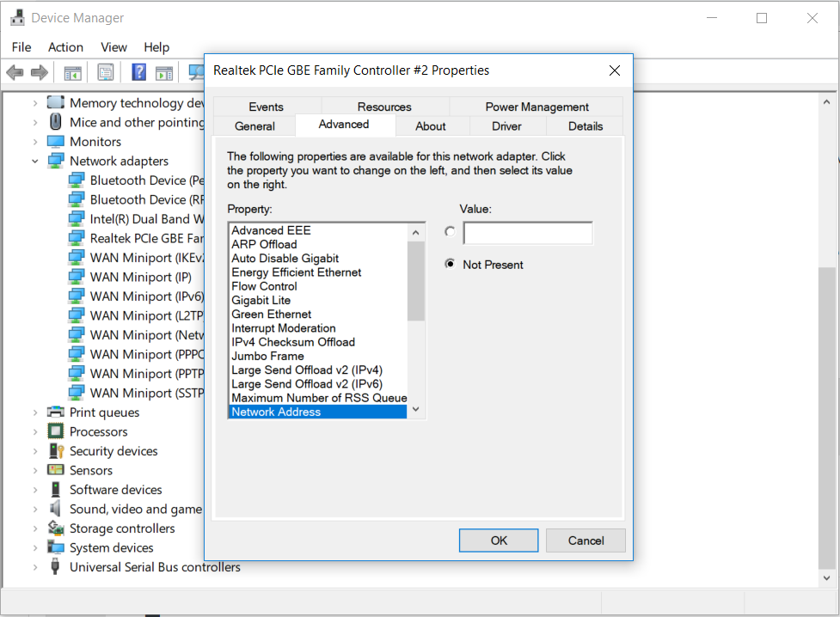Open the Action menu

(x=65, y=47)
